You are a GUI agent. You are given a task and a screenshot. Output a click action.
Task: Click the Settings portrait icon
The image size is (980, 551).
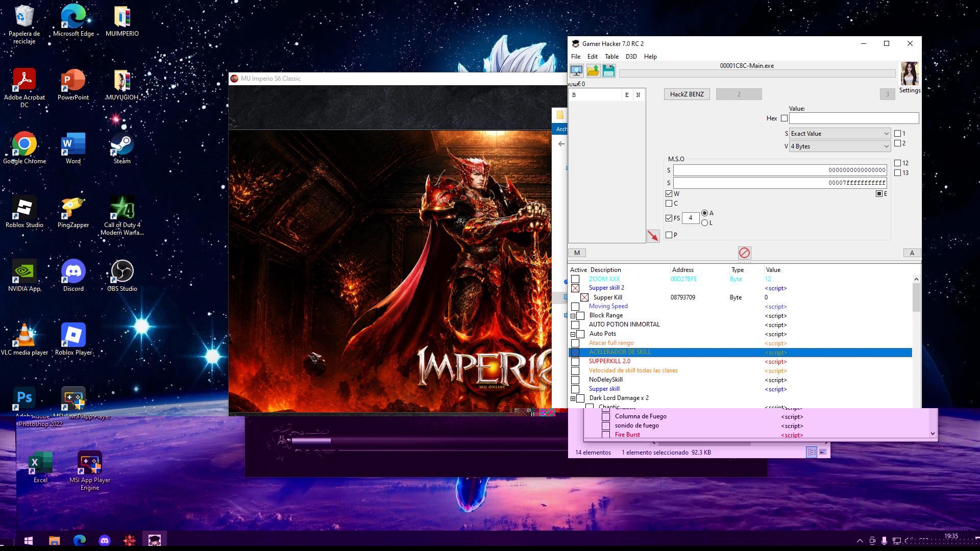click(910, 74)
